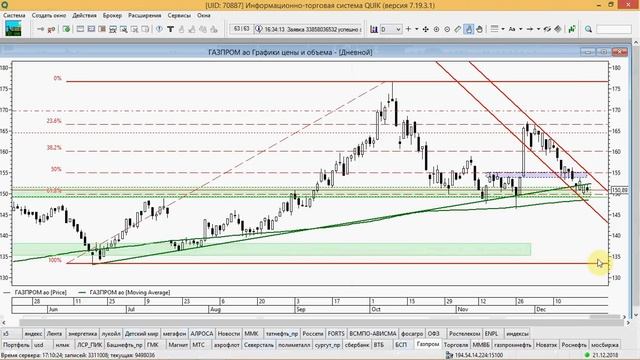The height and width of the screenshot is (360, 640).
Task: Switch to the Детский мир tab
Action: [141, 333]
